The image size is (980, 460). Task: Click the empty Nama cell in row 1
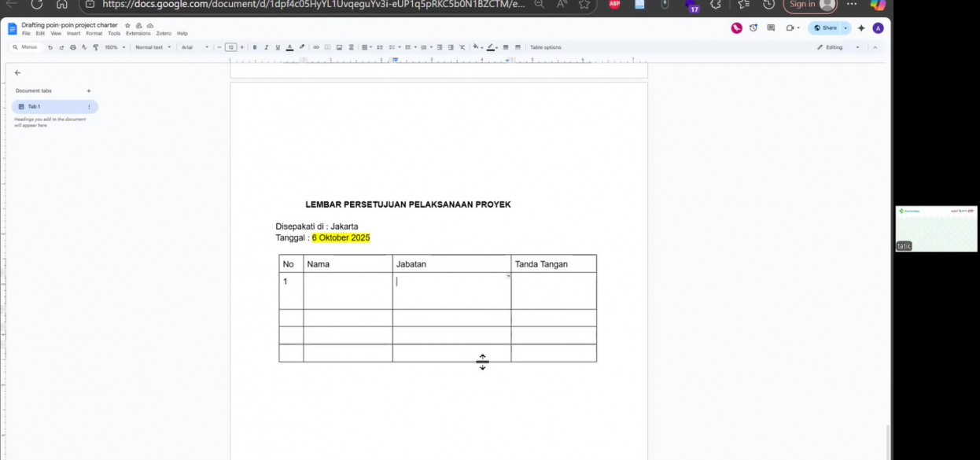point(348,291)
